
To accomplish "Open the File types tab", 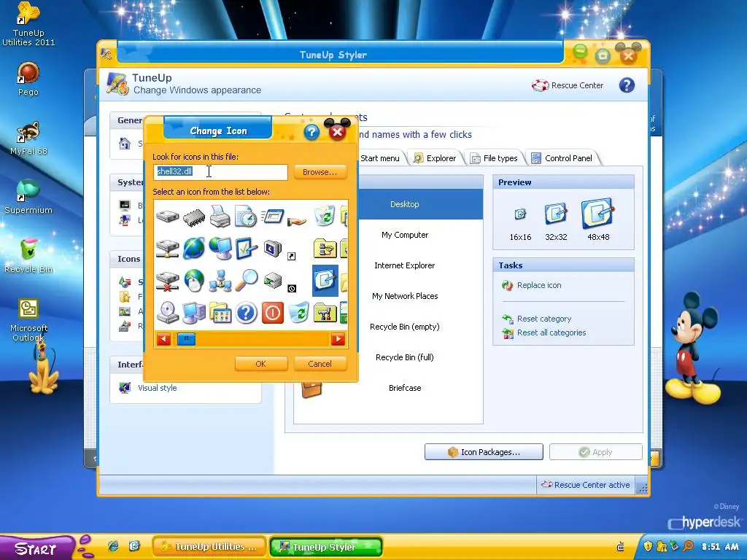I will (x=495, y=158).
